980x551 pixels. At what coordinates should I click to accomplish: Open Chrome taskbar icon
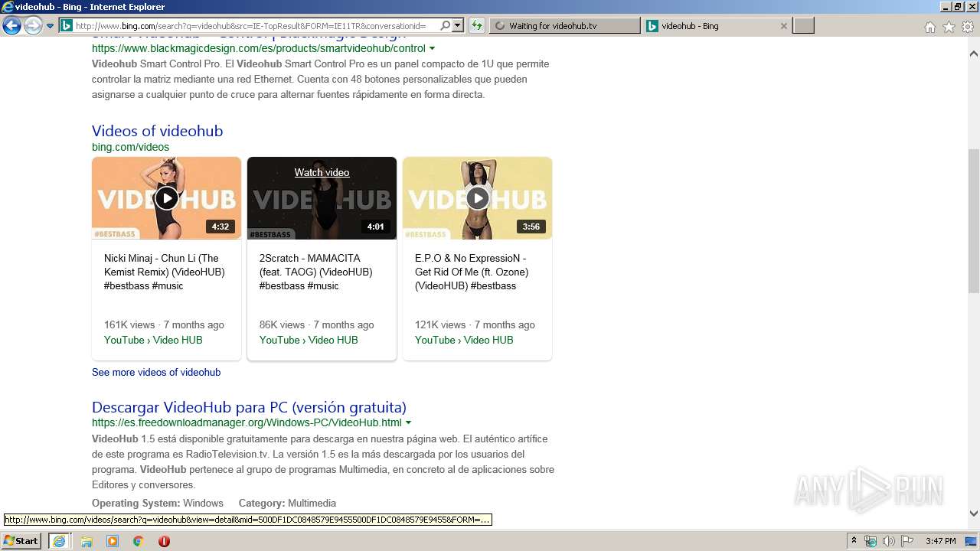tap(139, 541)
